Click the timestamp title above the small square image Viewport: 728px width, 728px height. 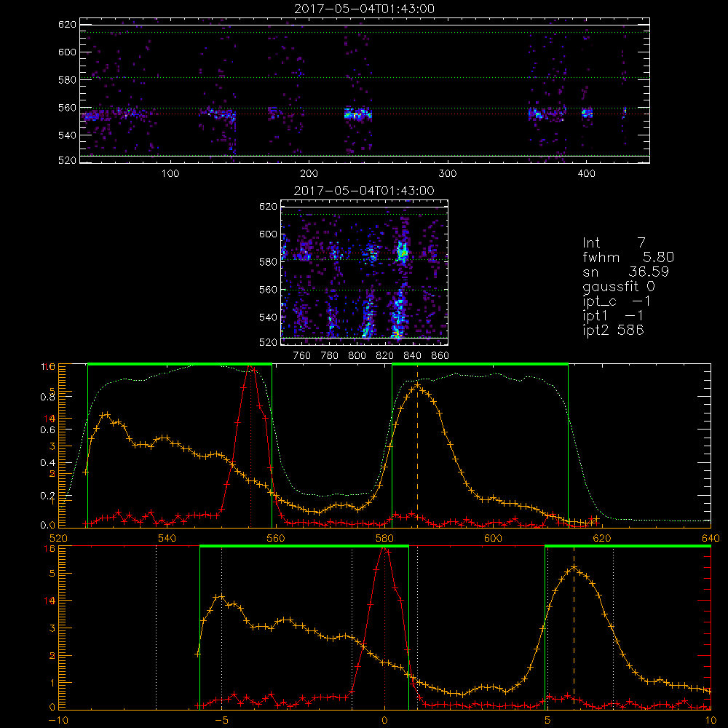pos(365,191)
